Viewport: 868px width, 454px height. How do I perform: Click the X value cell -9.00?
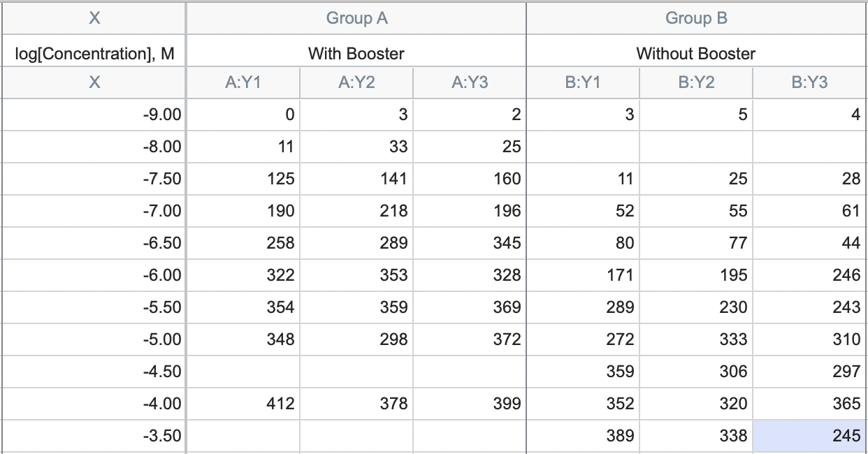tap(94, 115)
